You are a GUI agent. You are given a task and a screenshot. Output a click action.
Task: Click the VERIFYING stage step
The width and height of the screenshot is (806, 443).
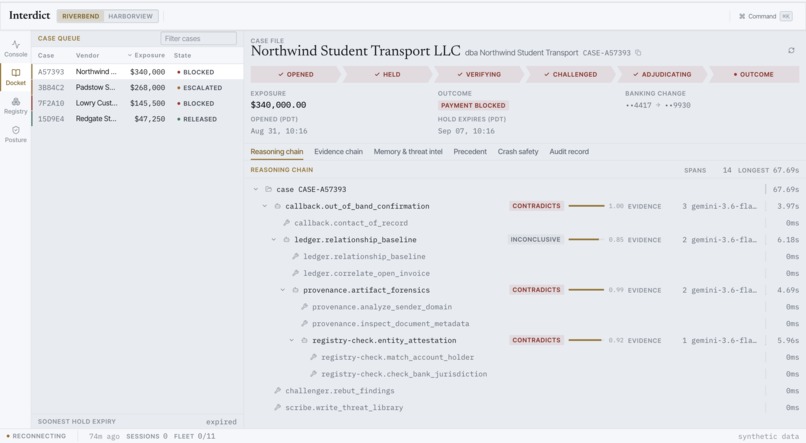pos(479,75)
